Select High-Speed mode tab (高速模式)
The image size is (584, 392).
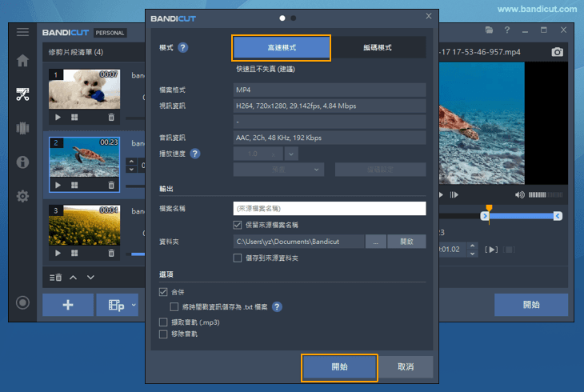click(x=281, y=48)
